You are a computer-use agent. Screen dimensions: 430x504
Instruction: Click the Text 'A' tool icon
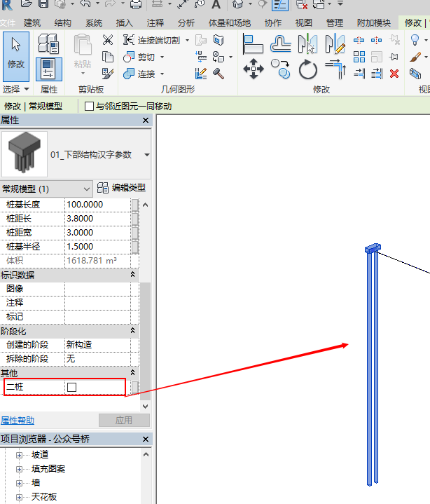point(216,4)
